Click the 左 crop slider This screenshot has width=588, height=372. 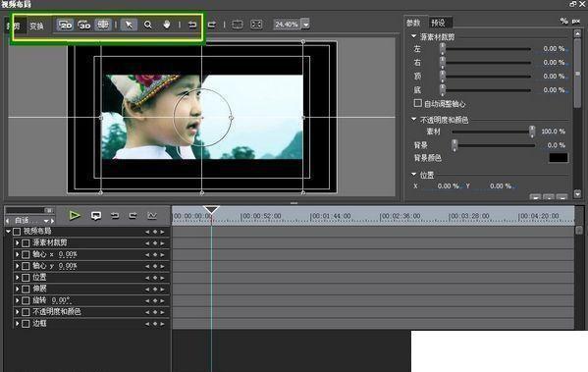coord(486,49)
